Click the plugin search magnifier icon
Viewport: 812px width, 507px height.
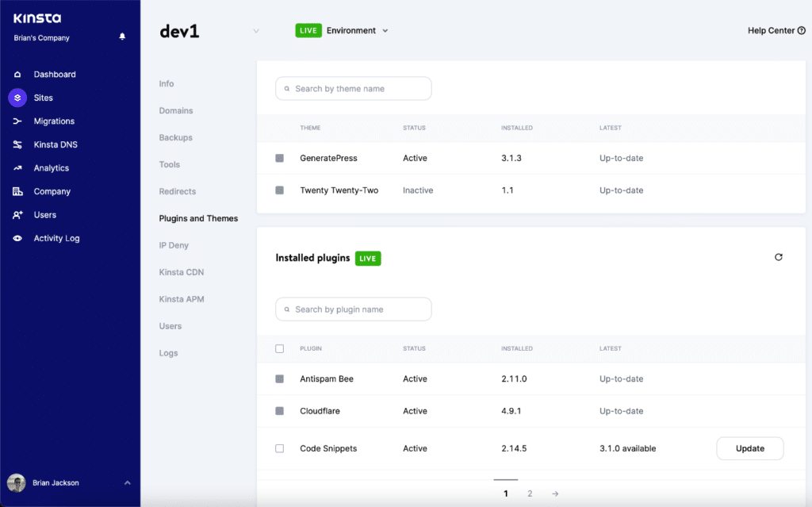[x=286, y=309]
